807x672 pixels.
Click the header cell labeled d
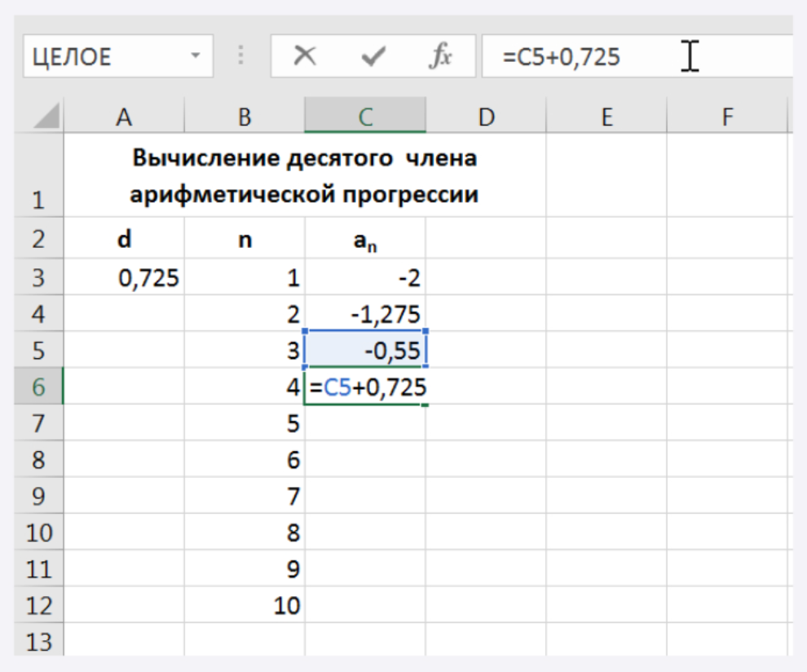[124, 240]
